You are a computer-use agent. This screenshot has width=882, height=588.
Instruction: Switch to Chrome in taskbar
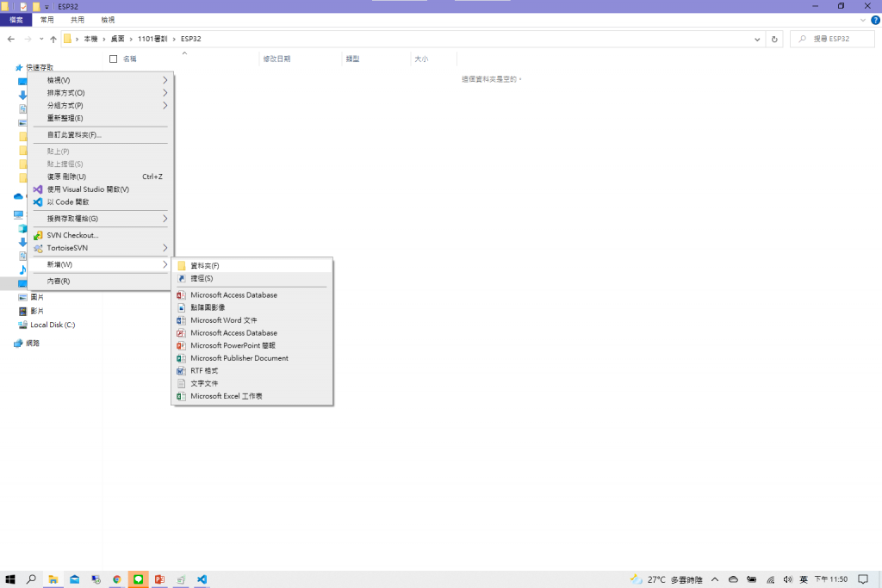pos(117,579)
